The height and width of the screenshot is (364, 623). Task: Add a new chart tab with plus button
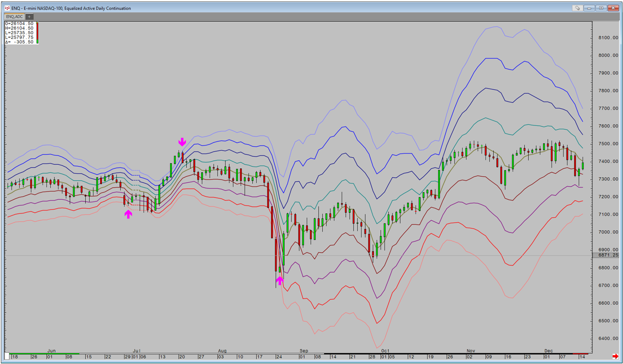point(30,17)
